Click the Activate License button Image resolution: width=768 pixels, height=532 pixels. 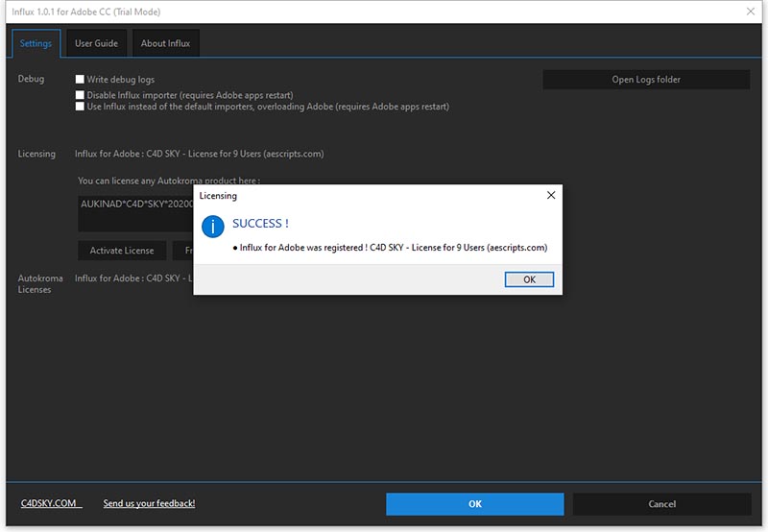pos(122,251)
